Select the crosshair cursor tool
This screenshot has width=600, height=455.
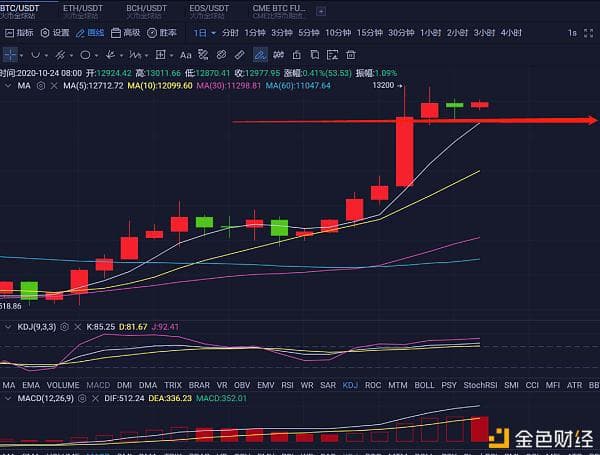12,55
